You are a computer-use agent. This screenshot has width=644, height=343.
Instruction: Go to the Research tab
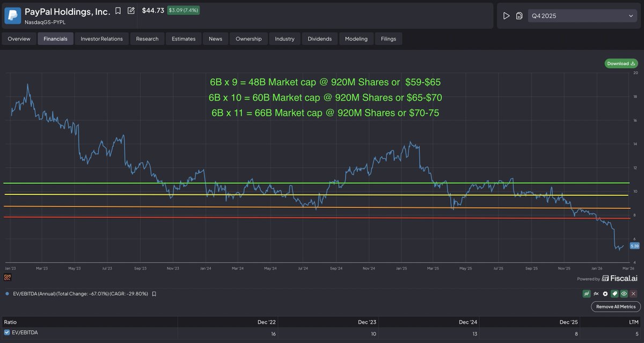pyautogui.click(x=147, y=39)
